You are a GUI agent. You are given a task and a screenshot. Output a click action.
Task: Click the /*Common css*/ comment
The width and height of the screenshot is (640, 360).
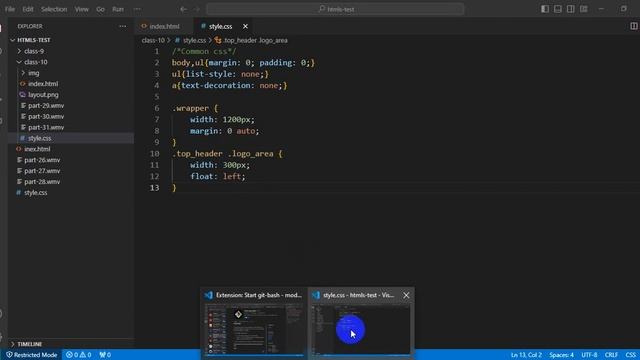[204, 51]
